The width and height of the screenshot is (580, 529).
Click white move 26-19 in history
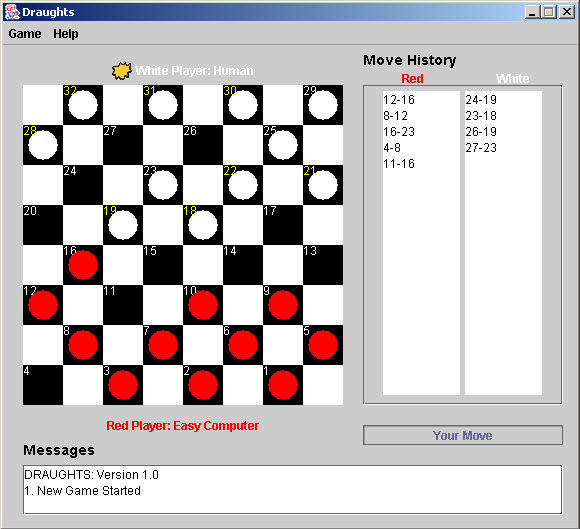coord(481,132)
